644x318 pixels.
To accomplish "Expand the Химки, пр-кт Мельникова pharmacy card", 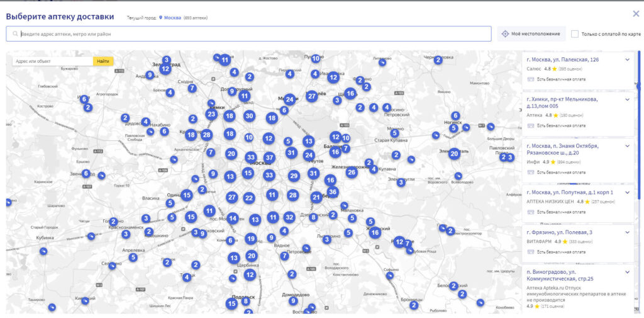I will [x=627, y=99].
